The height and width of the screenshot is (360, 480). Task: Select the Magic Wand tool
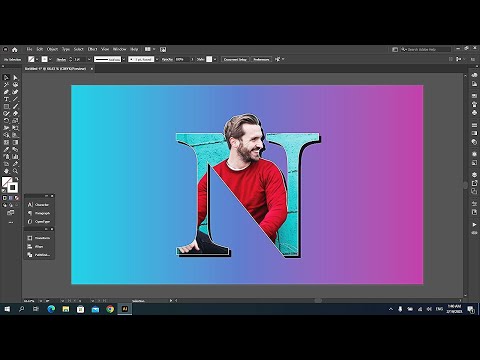coord(6,85)
